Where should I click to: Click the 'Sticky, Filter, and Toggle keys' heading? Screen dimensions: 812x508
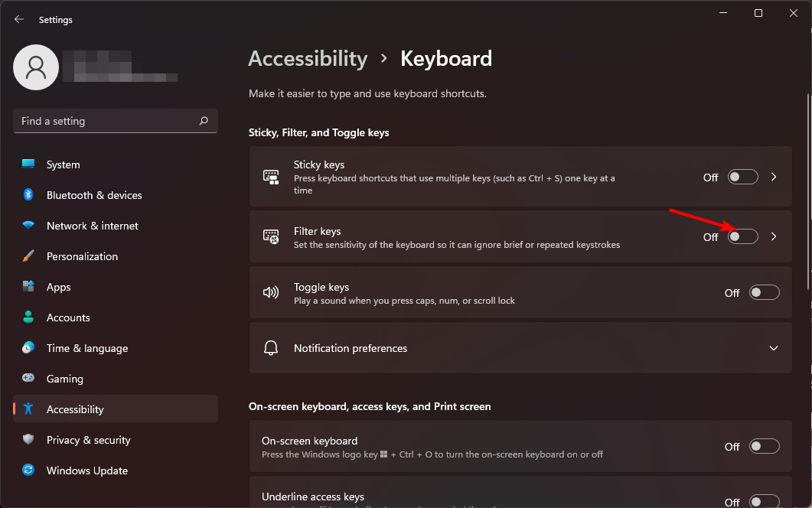(318, 132)
